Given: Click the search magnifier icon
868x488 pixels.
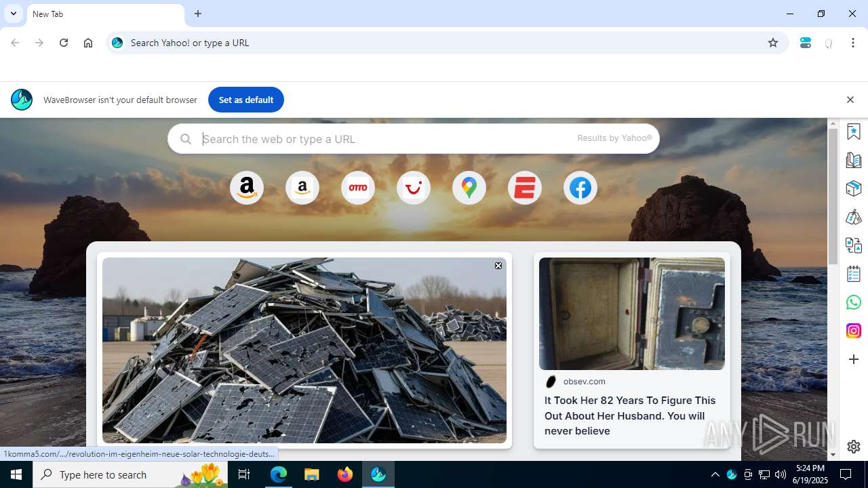Looking at the screenshot, I should tap(186, 139).
